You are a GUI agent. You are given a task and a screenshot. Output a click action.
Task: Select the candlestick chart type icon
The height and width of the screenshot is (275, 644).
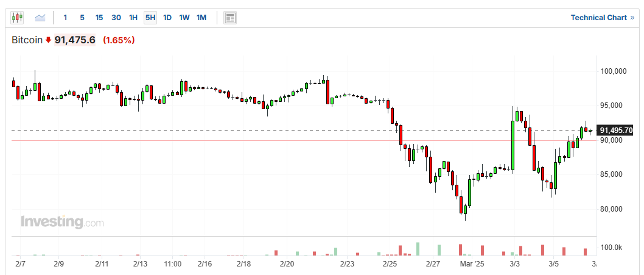coord(17,18)
